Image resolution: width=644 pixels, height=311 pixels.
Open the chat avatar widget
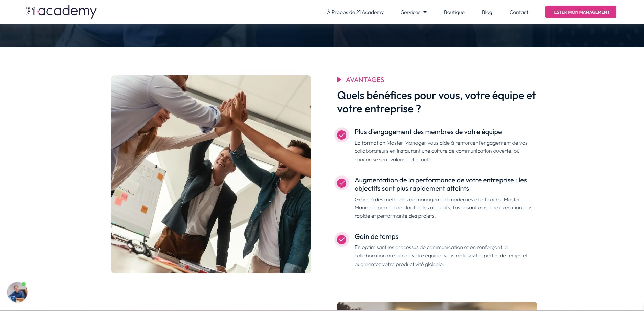tap(17, 292)
